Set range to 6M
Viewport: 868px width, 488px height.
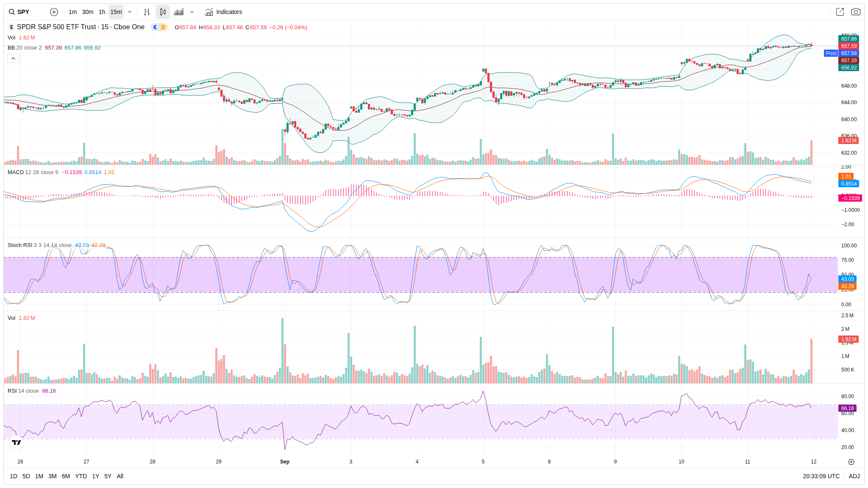tap(66, 476)
